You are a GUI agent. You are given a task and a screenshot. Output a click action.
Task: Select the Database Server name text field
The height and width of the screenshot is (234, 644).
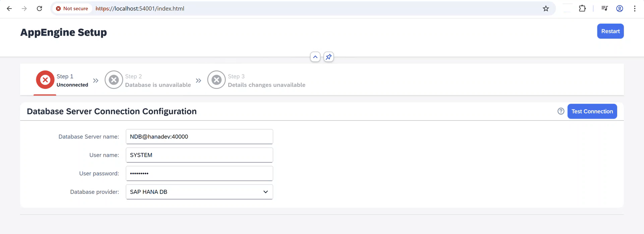[199, 136]
